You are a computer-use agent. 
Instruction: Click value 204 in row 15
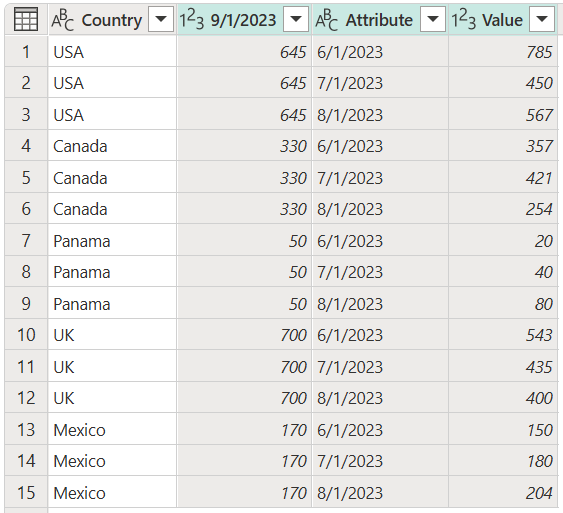503,493
